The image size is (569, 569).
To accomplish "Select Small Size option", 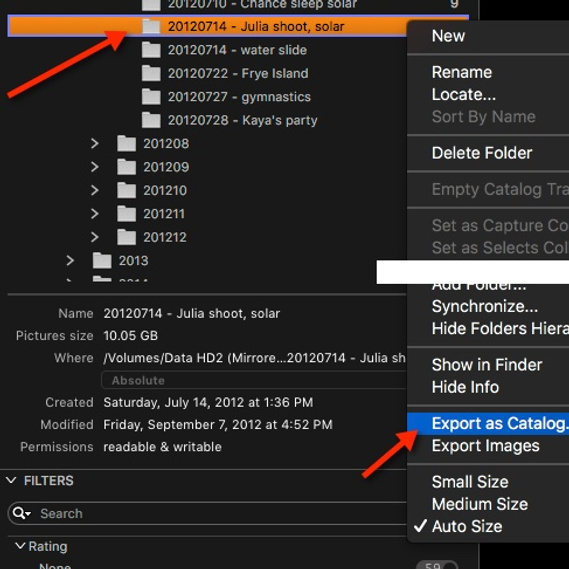I will 470,482.
